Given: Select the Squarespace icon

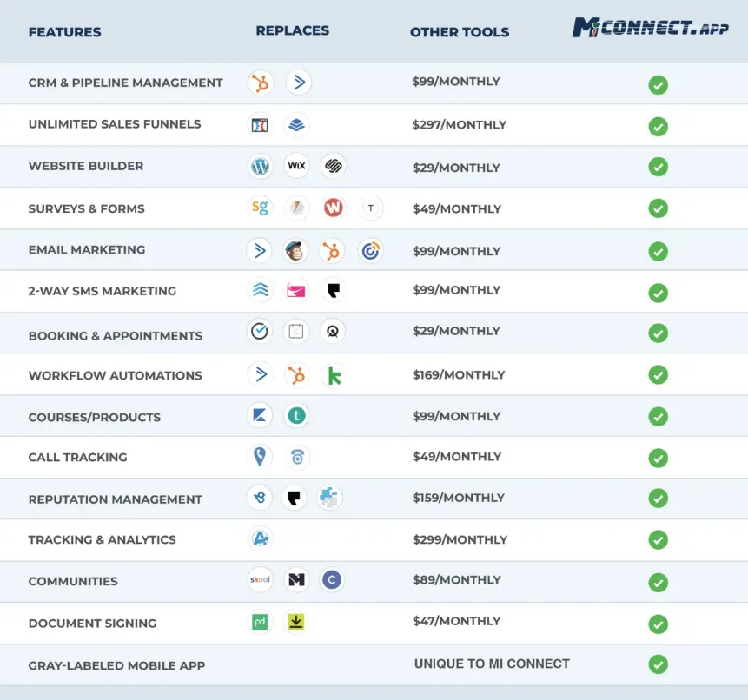Looking at the screenshot, I should pos(334,166).
